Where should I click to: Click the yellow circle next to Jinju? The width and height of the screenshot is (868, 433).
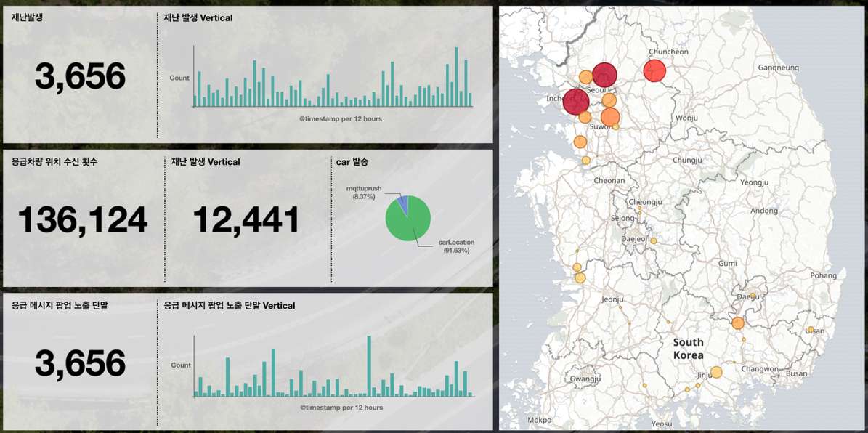716,372
